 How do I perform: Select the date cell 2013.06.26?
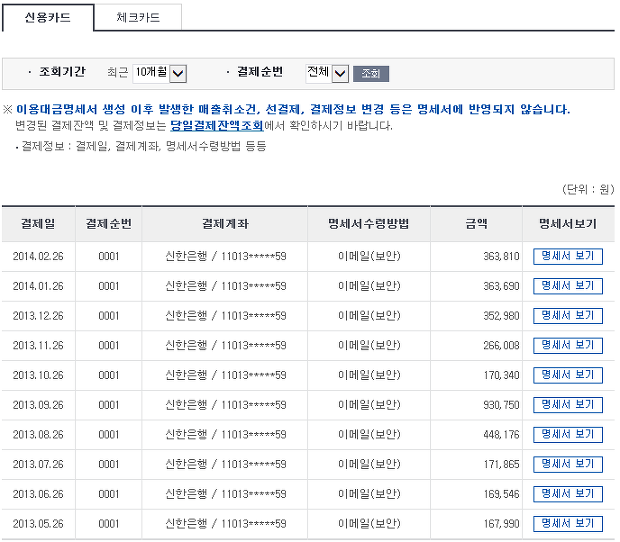point(38,494)
